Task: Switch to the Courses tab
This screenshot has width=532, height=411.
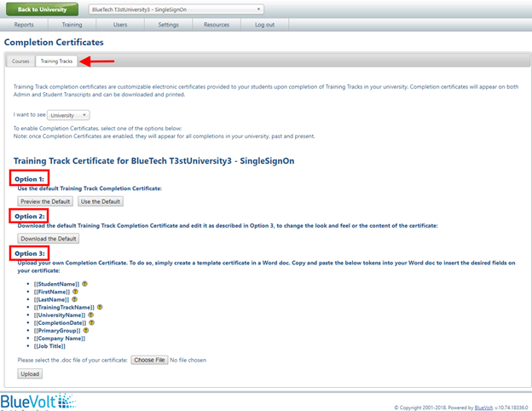Action: point(20,61)
